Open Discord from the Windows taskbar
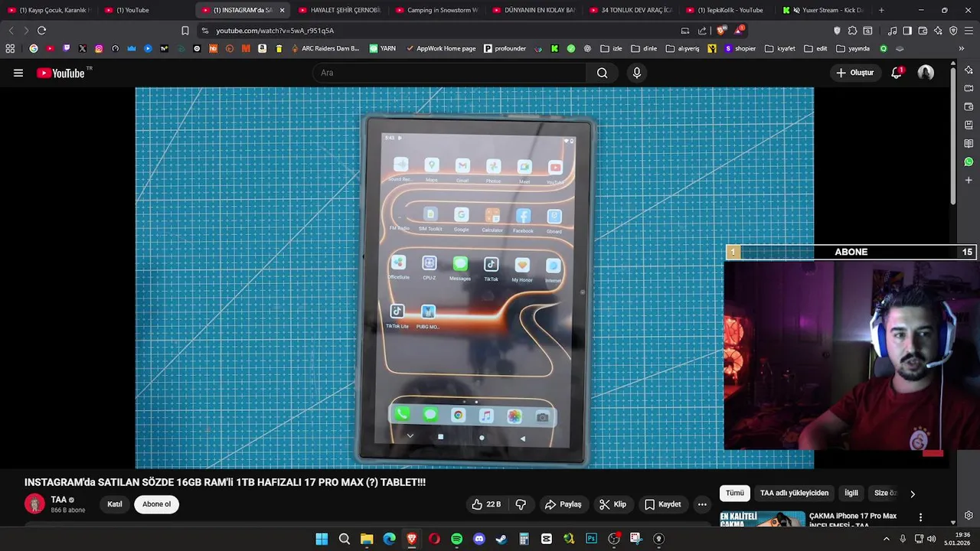 479,539
